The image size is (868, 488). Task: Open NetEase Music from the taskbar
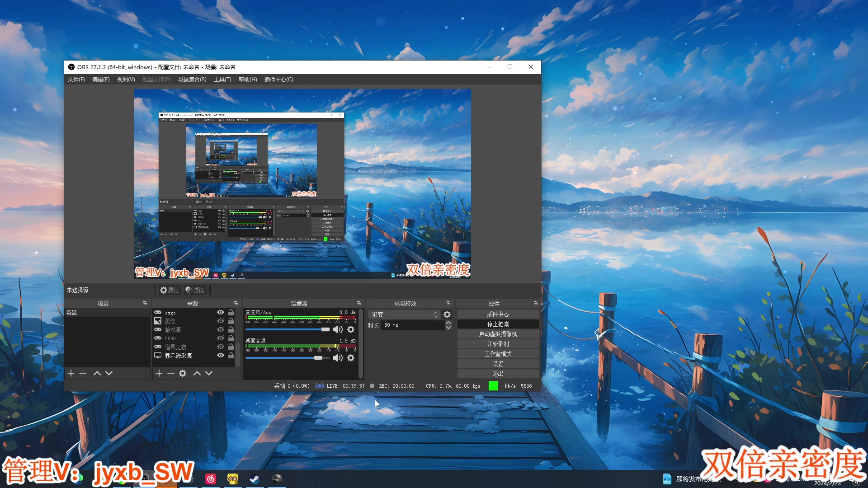click(211, 479)
